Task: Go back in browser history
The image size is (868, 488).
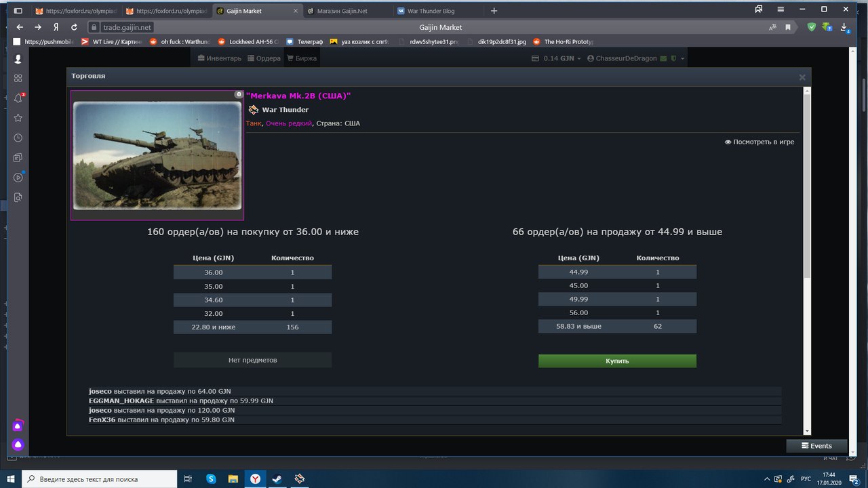Action: click(20, 27)
